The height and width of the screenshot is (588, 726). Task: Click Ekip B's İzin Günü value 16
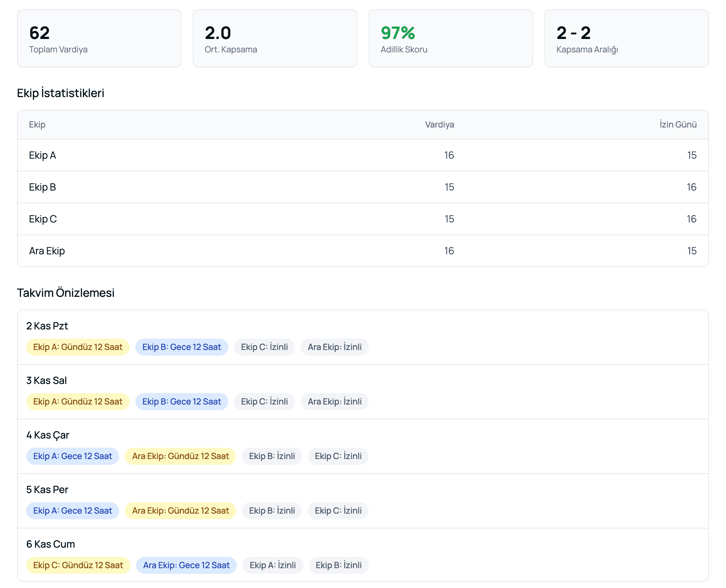(692, 187)
